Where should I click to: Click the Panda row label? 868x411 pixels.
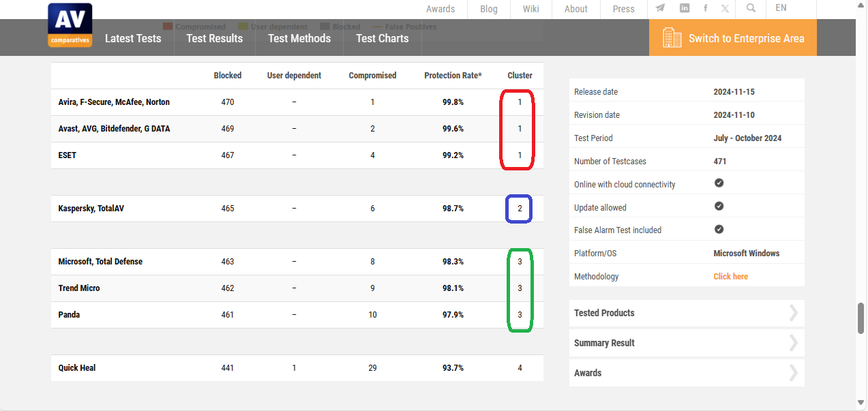click(70, 314)
